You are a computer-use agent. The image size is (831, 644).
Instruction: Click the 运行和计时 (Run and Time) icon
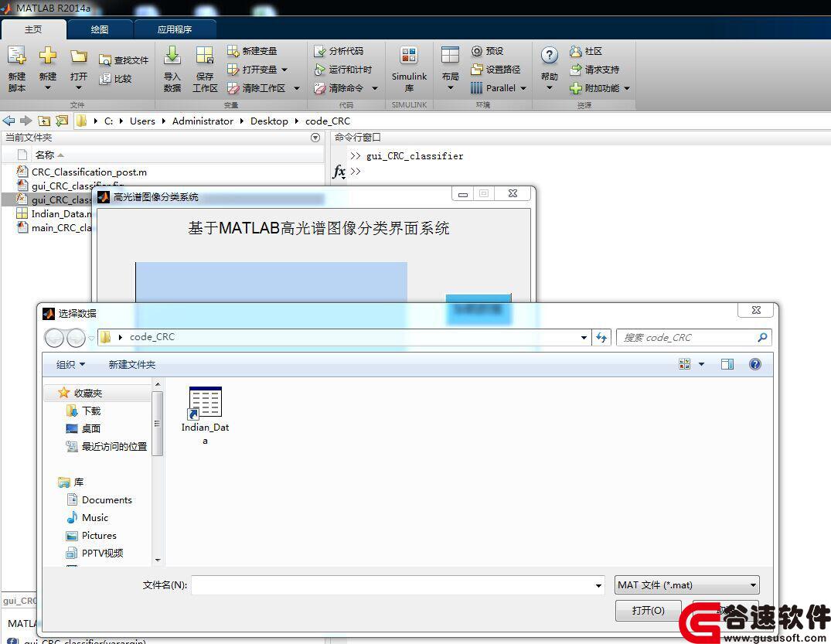319,70
